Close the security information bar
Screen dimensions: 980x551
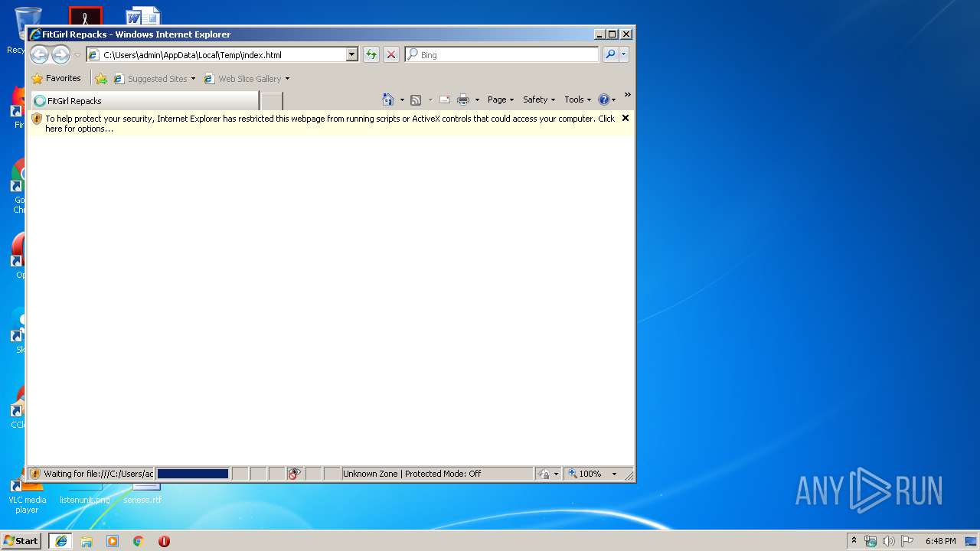(x=626, y=118)
